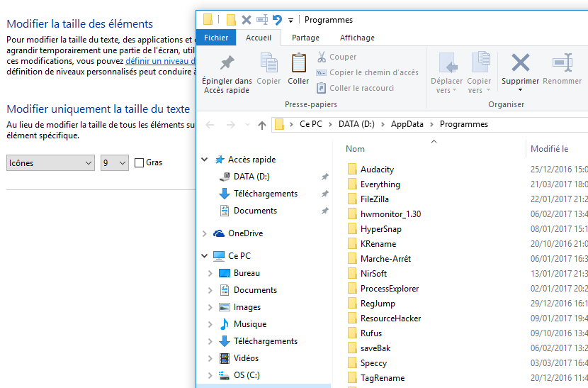Select Images in the navigation pane

pos(247,307)
